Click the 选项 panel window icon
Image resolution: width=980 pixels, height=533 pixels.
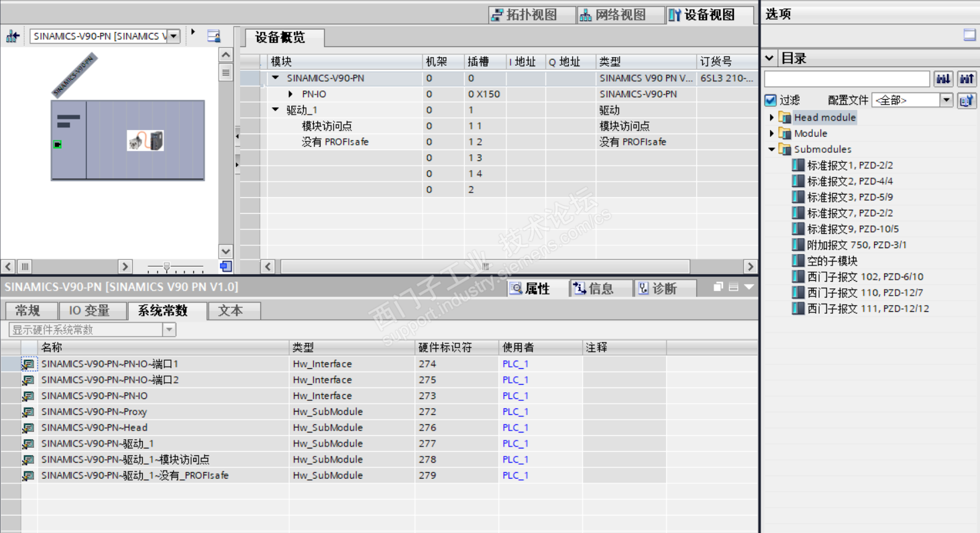pos(969,36)
